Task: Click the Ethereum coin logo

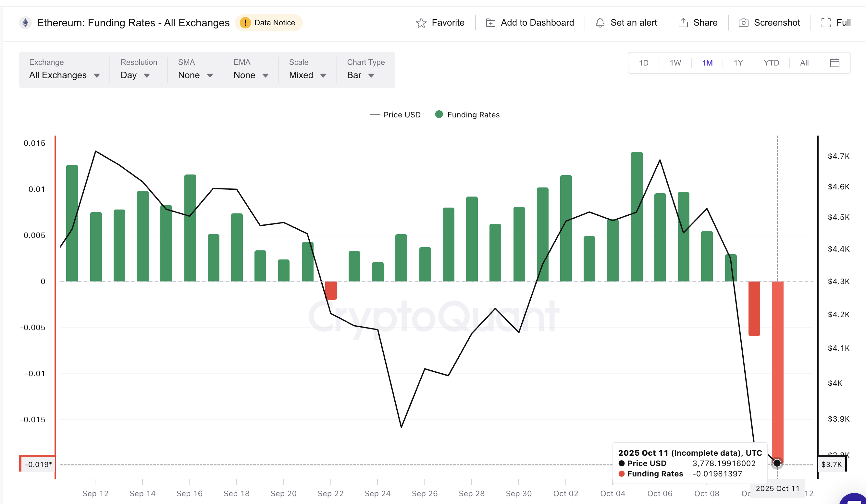Action: [x=25, y=22]
